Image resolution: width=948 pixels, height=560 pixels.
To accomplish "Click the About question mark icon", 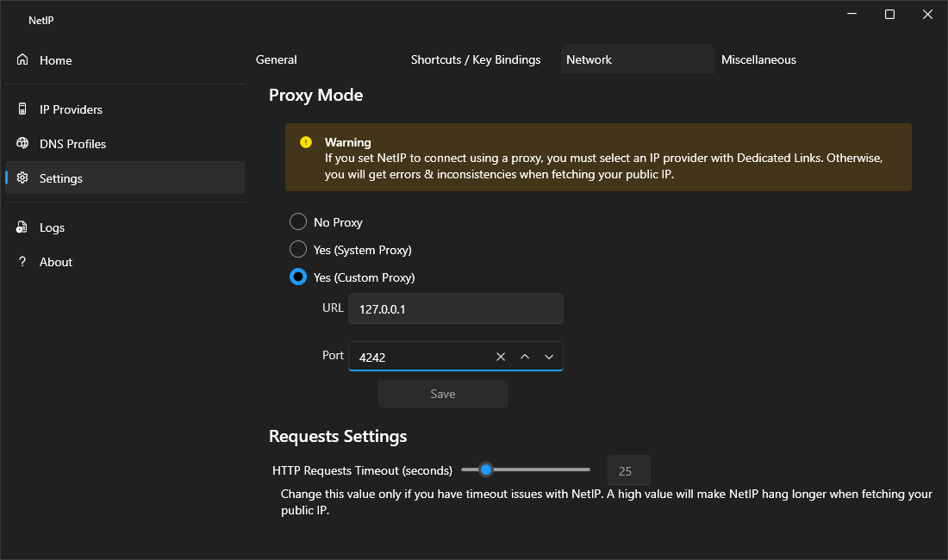I will (x=22, y=262).
